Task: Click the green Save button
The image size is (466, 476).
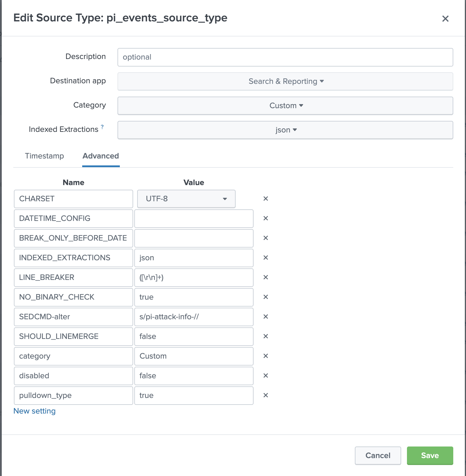Action: [x=430, y=455]
